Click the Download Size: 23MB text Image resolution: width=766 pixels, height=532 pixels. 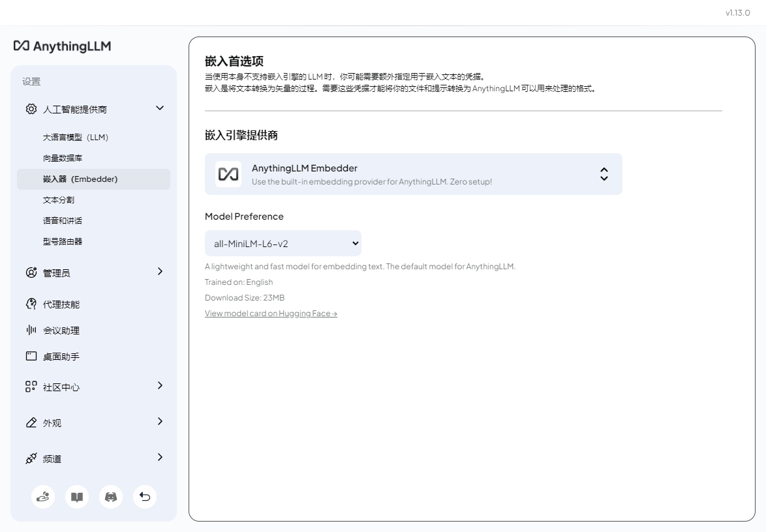click(x=245, y=298)
